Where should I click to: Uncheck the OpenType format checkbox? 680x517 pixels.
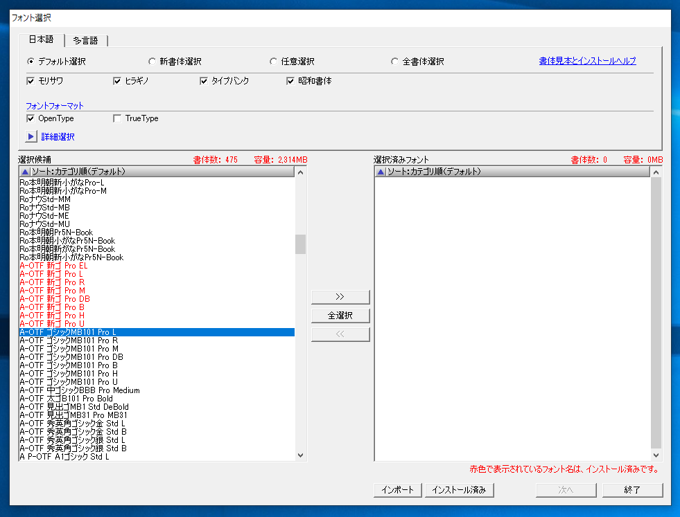[x=30, y=118]
